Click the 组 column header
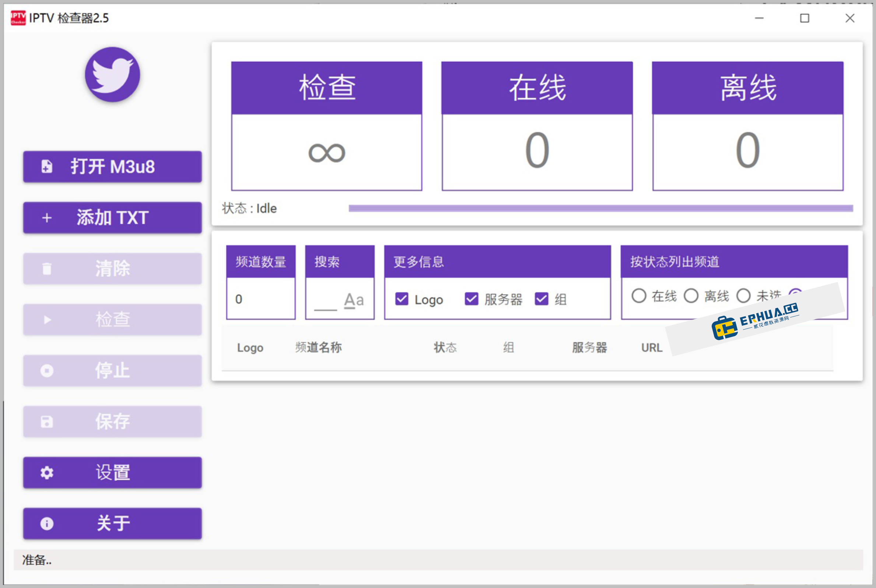This screenshot has height=588, width=876. click(508, 347)
